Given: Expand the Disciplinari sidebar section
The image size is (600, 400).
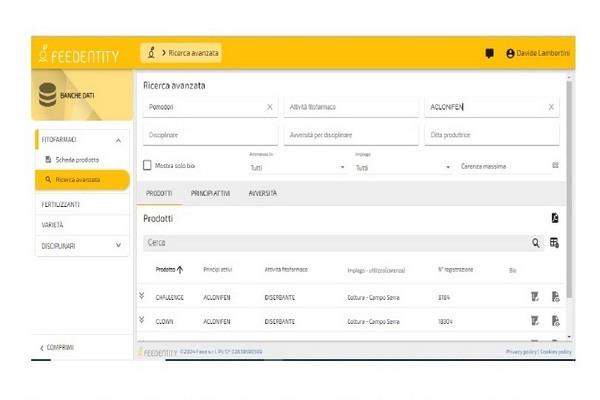Looking at the screenshot, I should [x=118, y=245].
